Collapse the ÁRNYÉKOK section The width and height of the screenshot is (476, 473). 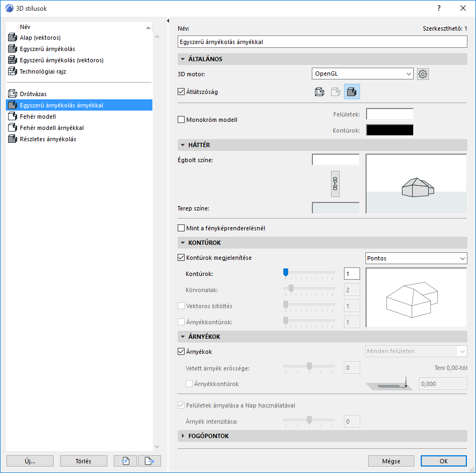click(x=183, y=337)
